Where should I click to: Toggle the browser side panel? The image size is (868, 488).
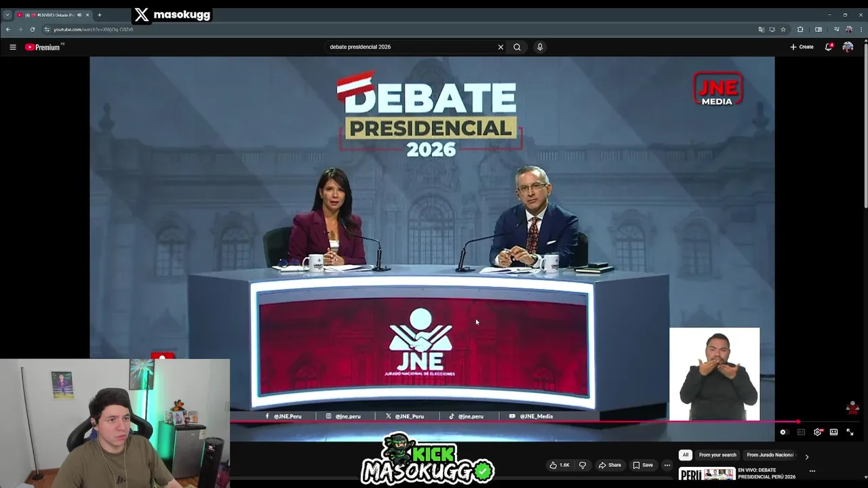(x=818, y=29)
